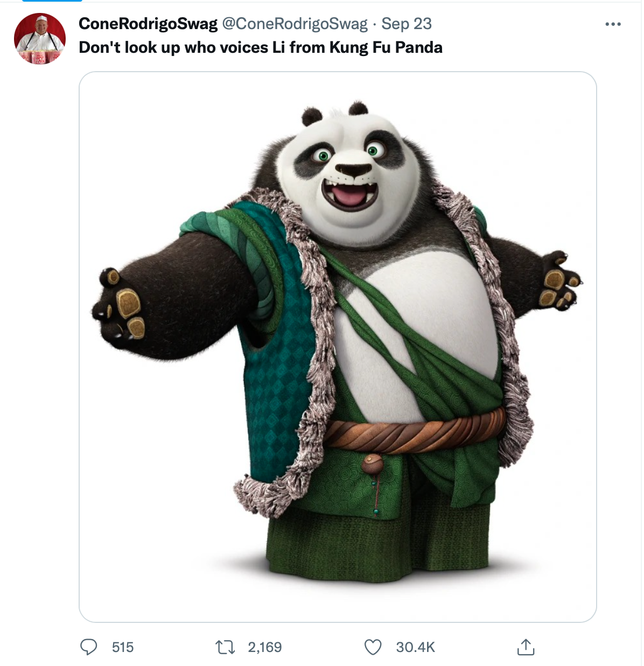
Task: Toggle the retweet state of the tweet
Action: [225, 648]
